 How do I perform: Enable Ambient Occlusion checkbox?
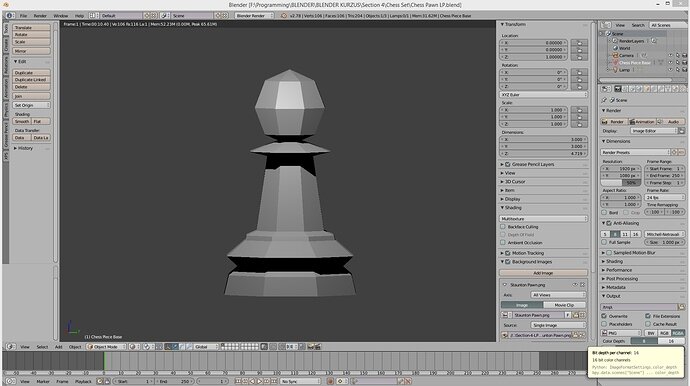click(503, 243)
